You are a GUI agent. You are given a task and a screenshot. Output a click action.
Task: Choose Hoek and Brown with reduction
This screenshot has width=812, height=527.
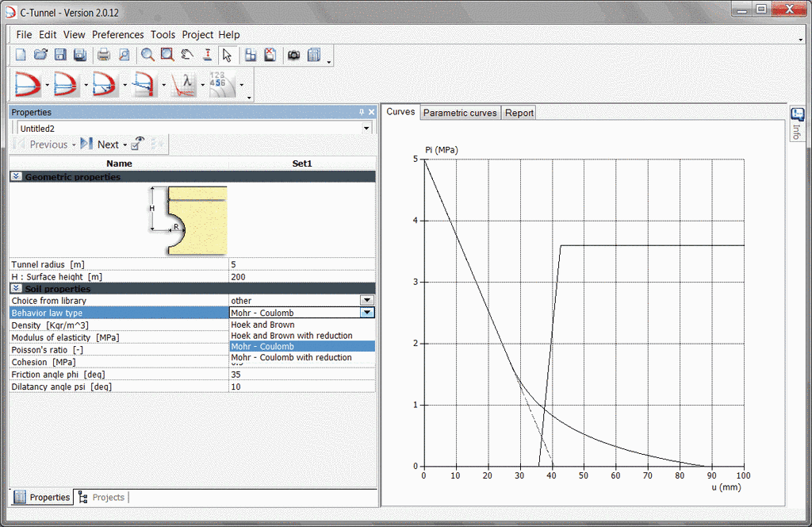pos(302,336)
